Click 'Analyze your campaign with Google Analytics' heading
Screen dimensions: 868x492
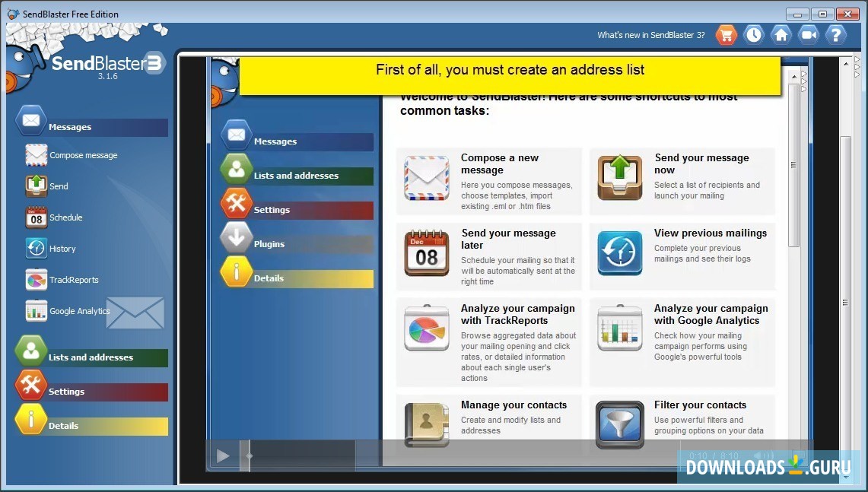711,314
